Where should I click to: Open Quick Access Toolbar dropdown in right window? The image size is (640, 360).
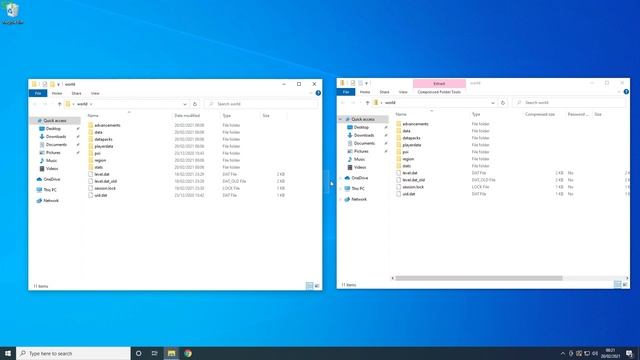(367, 83)
